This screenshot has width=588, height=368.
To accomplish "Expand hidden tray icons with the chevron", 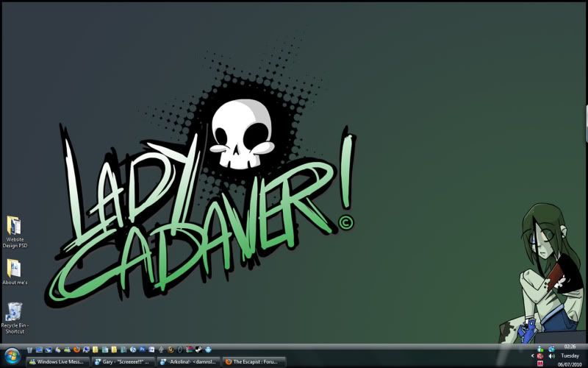I will click(532, 356).
